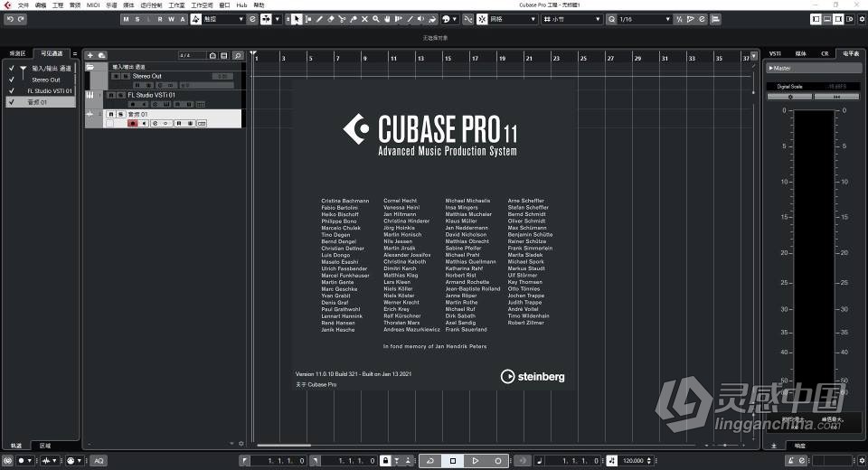This screenshot has width=868, height=470.
Task: Click the steinberg logo in the about box
Action: (x=533, y=376)
